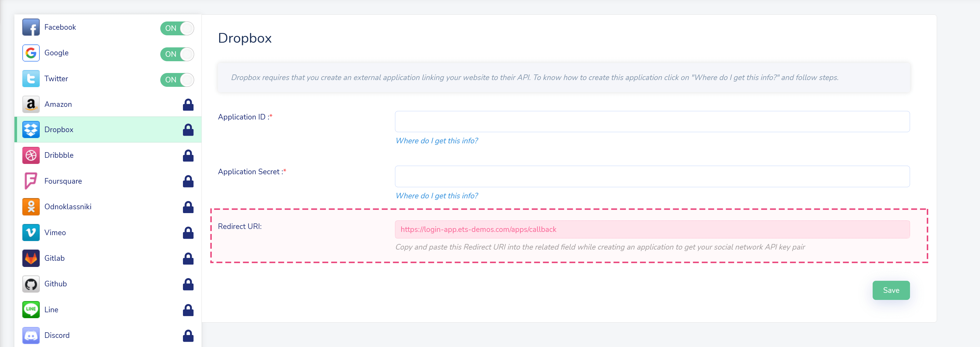Turn off the Google ON toggle
The width and height of the screenshot is (980, 347).
point(177,54)
